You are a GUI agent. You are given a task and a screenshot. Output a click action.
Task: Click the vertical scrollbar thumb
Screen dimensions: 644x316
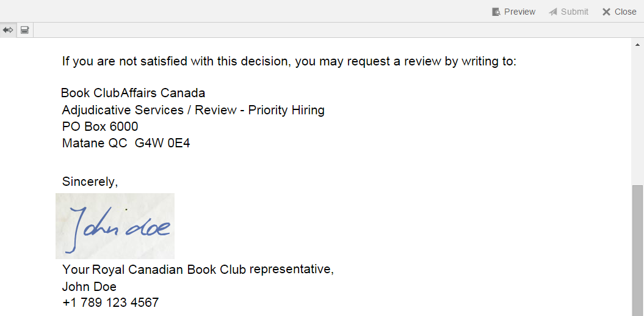[x=637, y=250]
